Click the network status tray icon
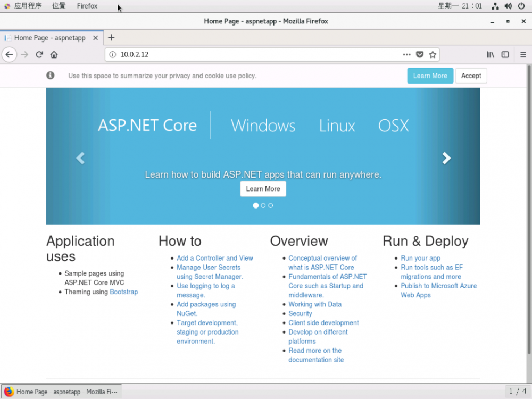Image resolution: width=532 pixels, height=399 pixels. (x=495, y=6)
